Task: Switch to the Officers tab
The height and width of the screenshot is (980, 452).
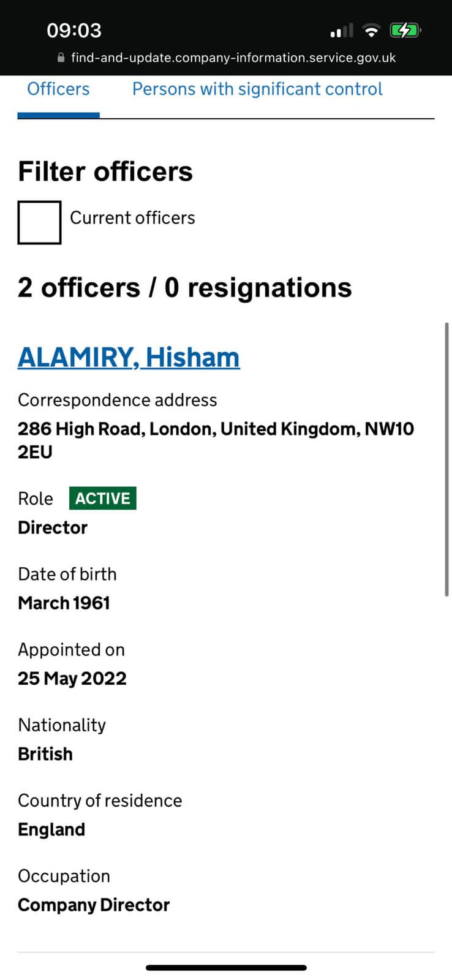Action: 58,89
